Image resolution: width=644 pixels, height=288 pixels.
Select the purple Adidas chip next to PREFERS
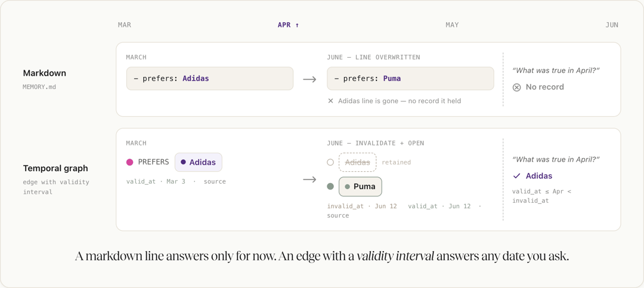[199, 162]
